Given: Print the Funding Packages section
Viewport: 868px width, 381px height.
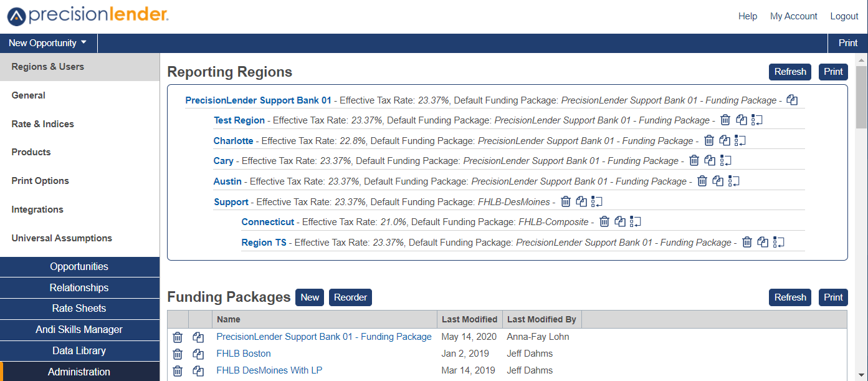Looking at the screenshot, I should pos(833,297).
